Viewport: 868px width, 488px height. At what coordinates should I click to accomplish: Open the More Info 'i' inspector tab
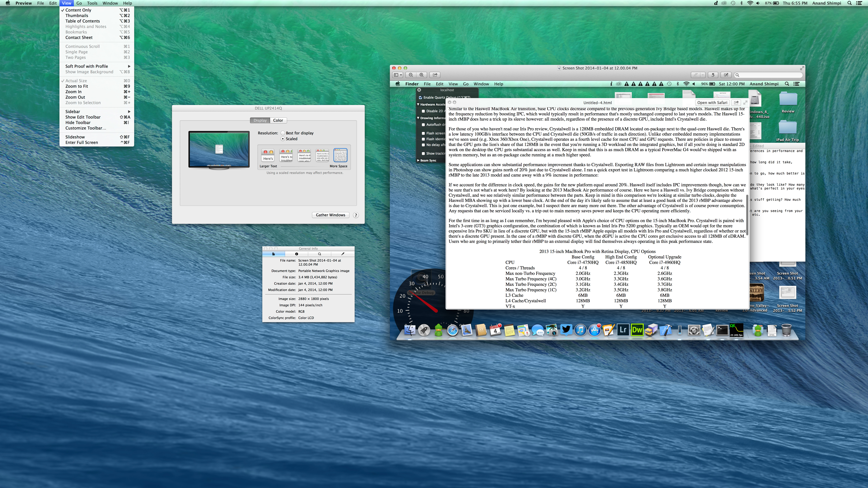[296, 254]
